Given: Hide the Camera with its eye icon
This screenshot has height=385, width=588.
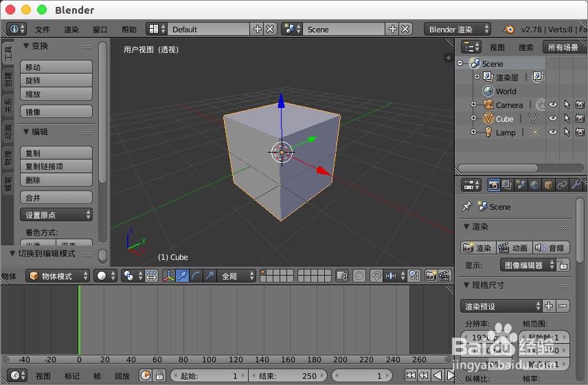Looking at the screenshot, I should click(x=553, y=104).
